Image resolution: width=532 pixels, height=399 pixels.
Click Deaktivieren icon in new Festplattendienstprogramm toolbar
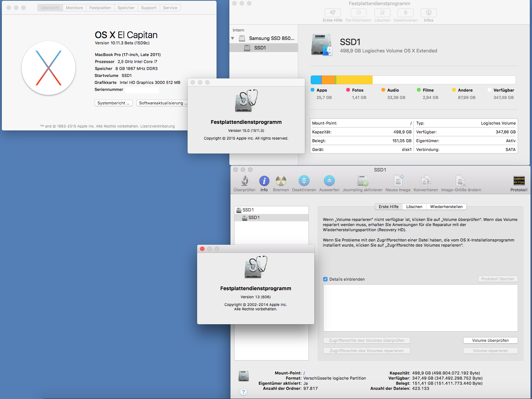406,12
